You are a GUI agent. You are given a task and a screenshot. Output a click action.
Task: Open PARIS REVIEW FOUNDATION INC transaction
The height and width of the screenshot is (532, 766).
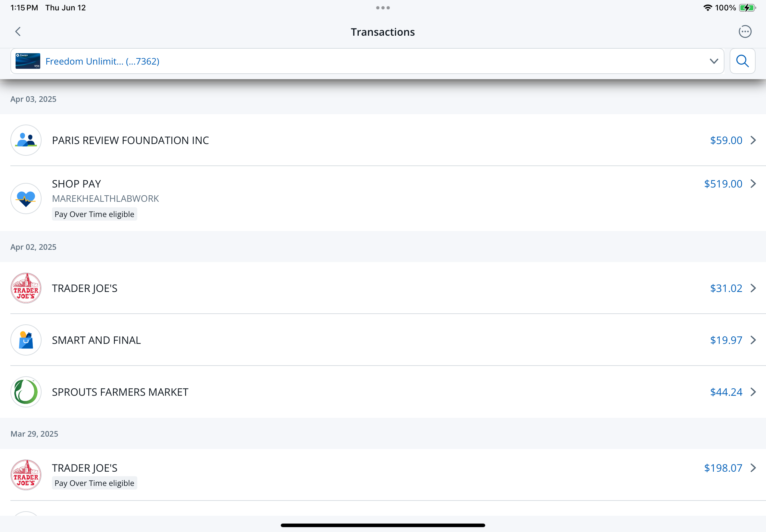click(383, 140)
